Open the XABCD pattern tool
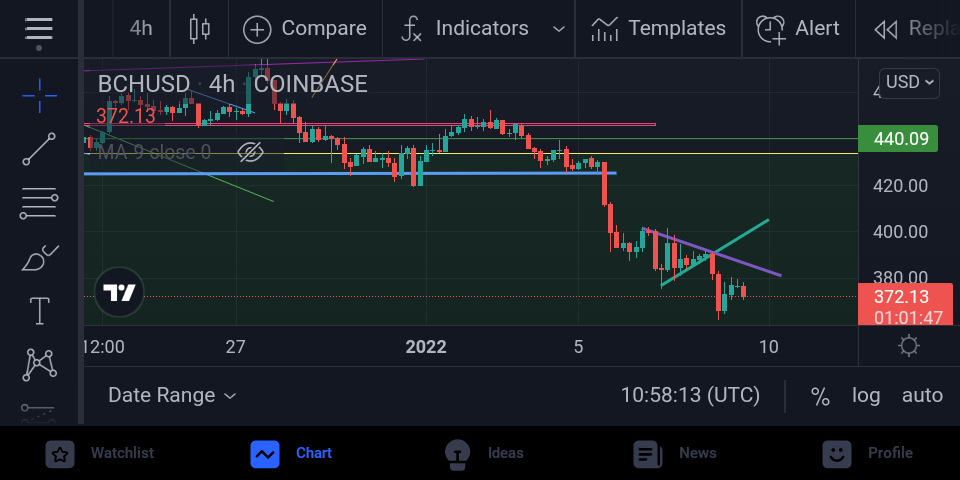960x480 pixels. click(x=39, y=365)
